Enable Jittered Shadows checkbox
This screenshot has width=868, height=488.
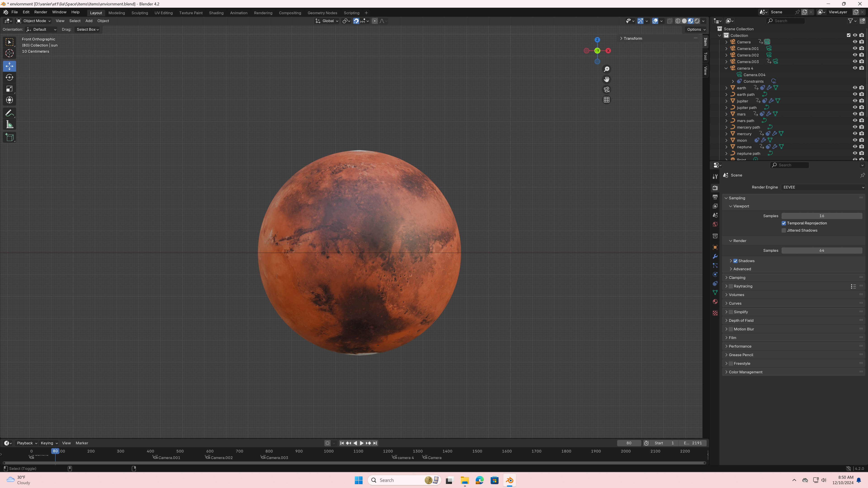(784, 230)
